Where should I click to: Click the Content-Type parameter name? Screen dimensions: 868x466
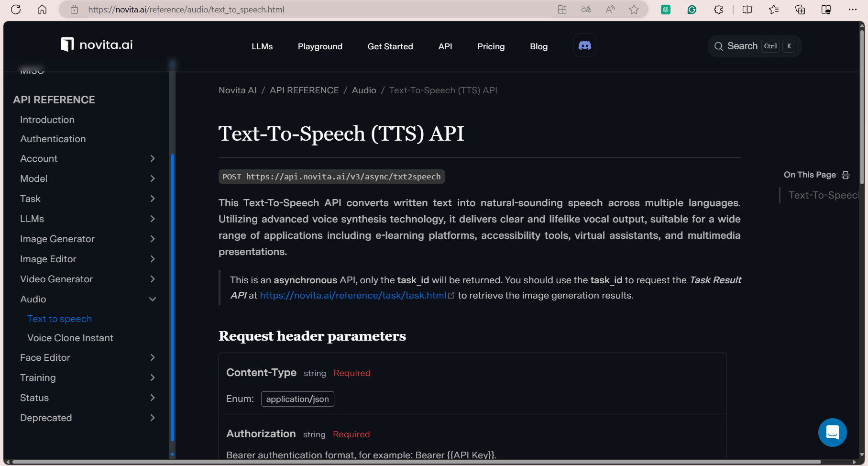[x=261, y=373]
